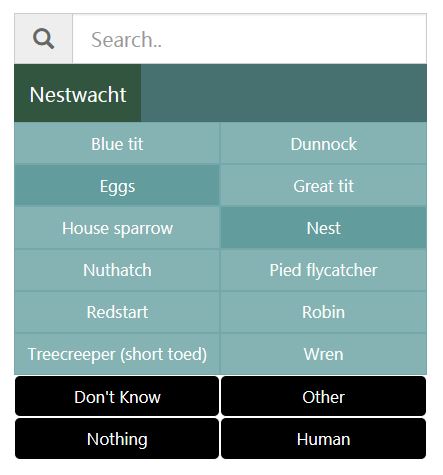The width and height of the screenshot is (443, 475).
Task: Select the Eggs option
Action: click(117, 186)
